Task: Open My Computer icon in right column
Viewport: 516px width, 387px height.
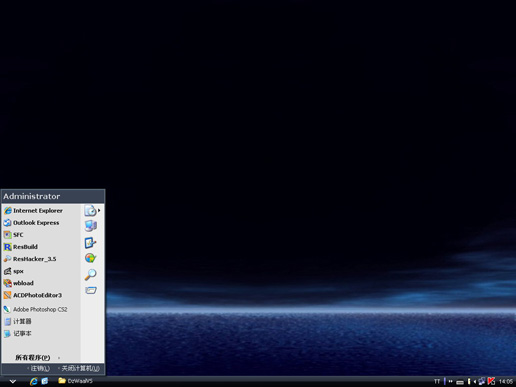Action: point(91,226)
